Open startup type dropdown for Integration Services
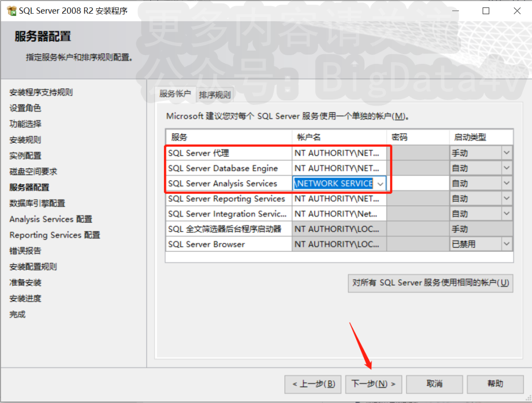 tap(506, 214)
